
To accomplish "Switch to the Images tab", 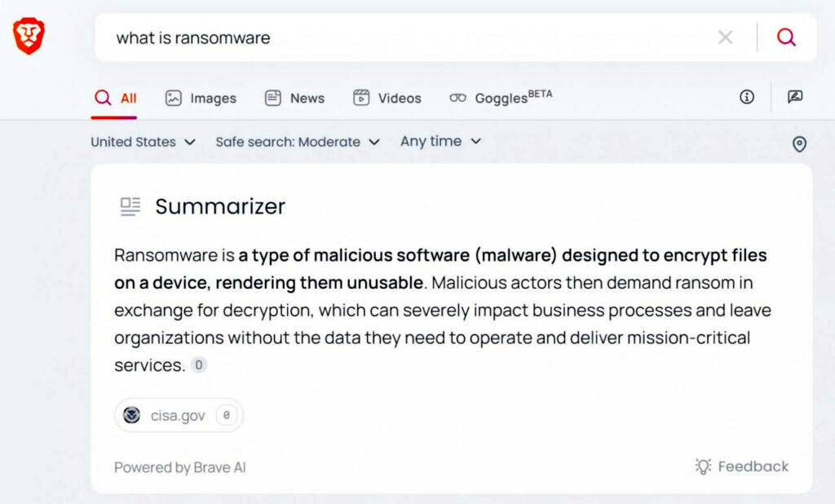I will pos(201,98).
